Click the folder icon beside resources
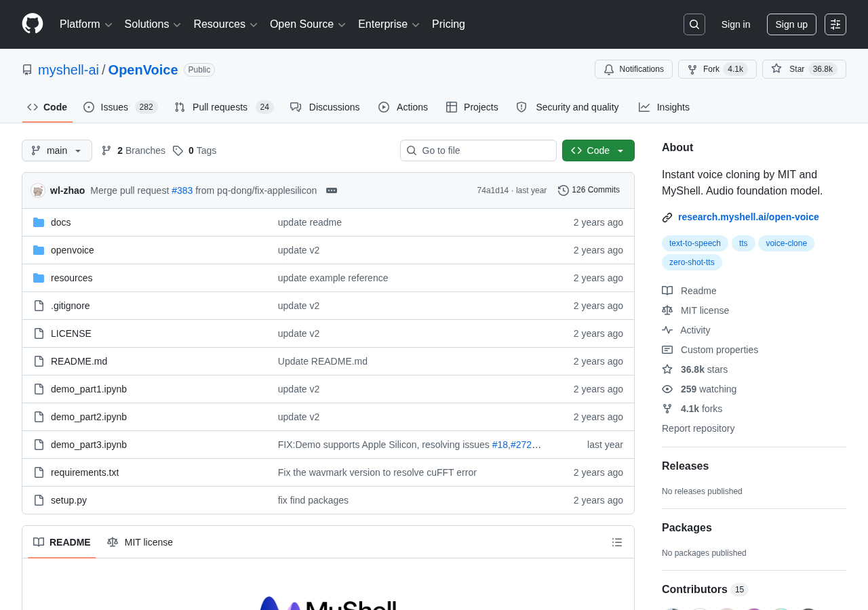The width and height of the screenshot is (868, 610). [x=39, y=278]
